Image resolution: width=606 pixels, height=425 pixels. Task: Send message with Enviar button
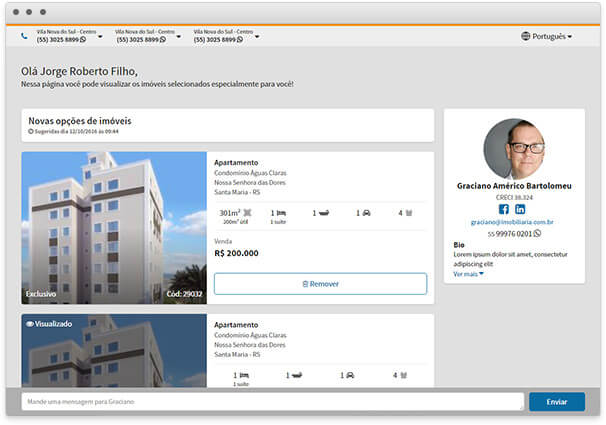[x=557, y=402]
